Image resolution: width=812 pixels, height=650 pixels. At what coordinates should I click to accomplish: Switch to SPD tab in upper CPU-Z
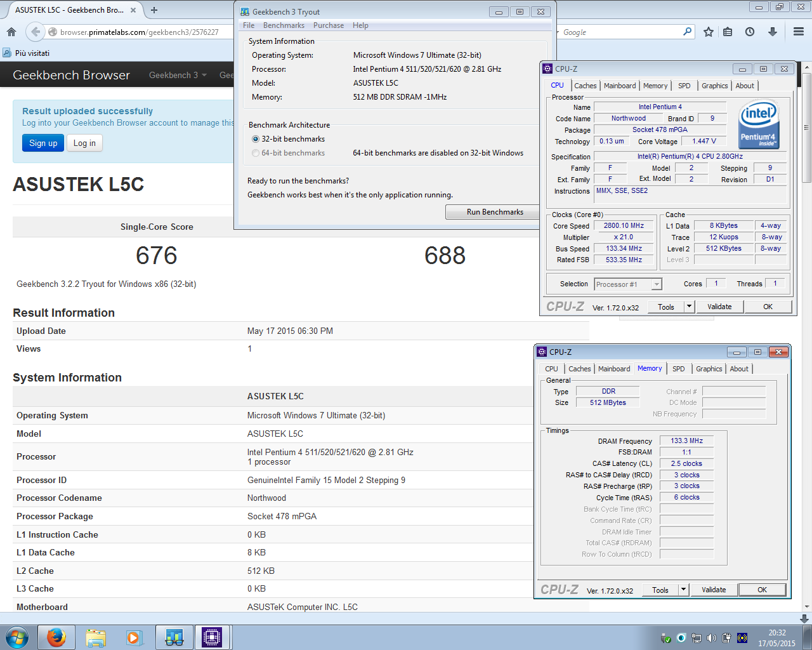[684, 86]
